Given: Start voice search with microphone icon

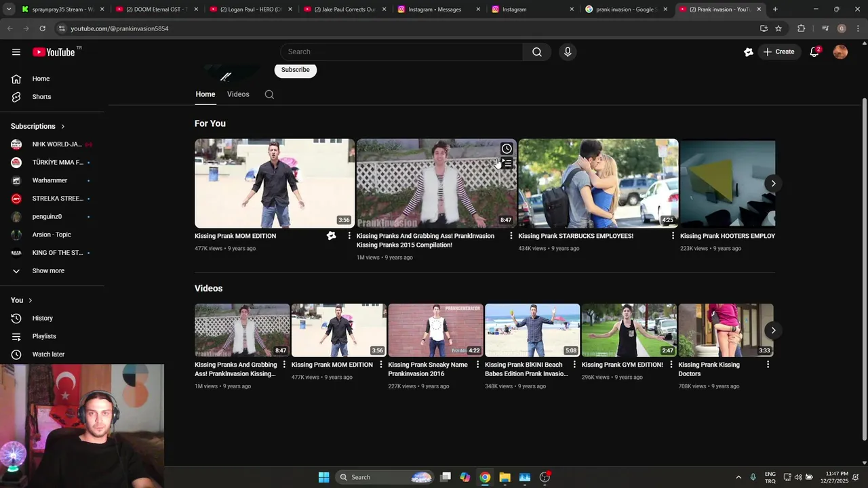Looking at the screenshot, I should [x=568, y=52].
